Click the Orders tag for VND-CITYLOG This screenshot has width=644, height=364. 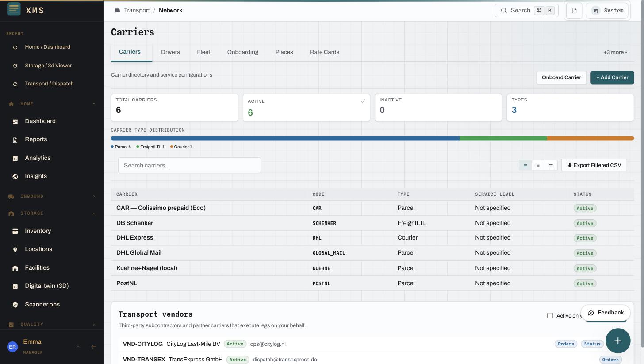pyautogui.click(x=566, y=344)
